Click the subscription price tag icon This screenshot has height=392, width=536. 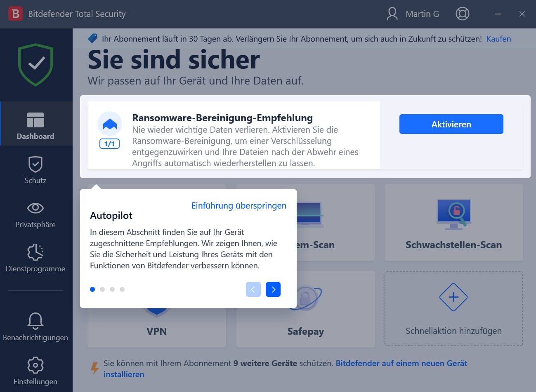pos(93,38)
